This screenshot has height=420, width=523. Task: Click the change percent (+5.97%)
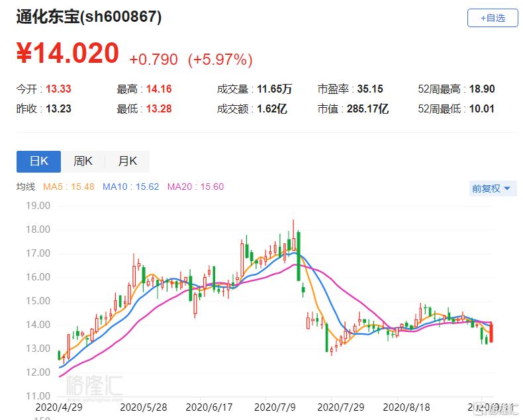click(220, 60)
